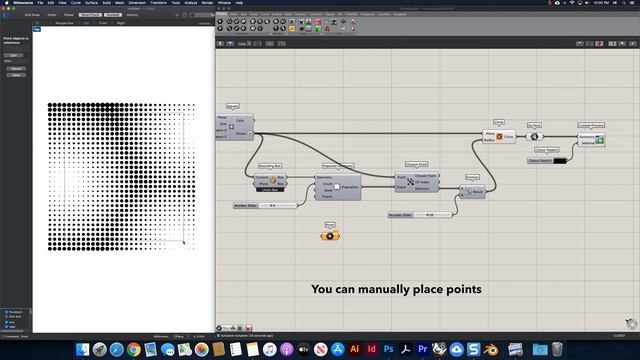This screenshot has height=360, width=640.
Task: Disable SmartTrack in Rhino toolbar
Action: tap(90, 15)
